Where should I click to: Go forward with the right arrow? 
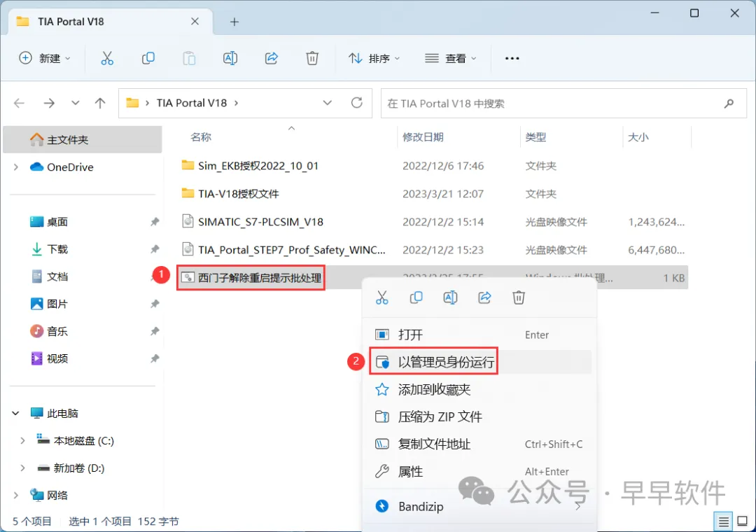click(49, 103)
